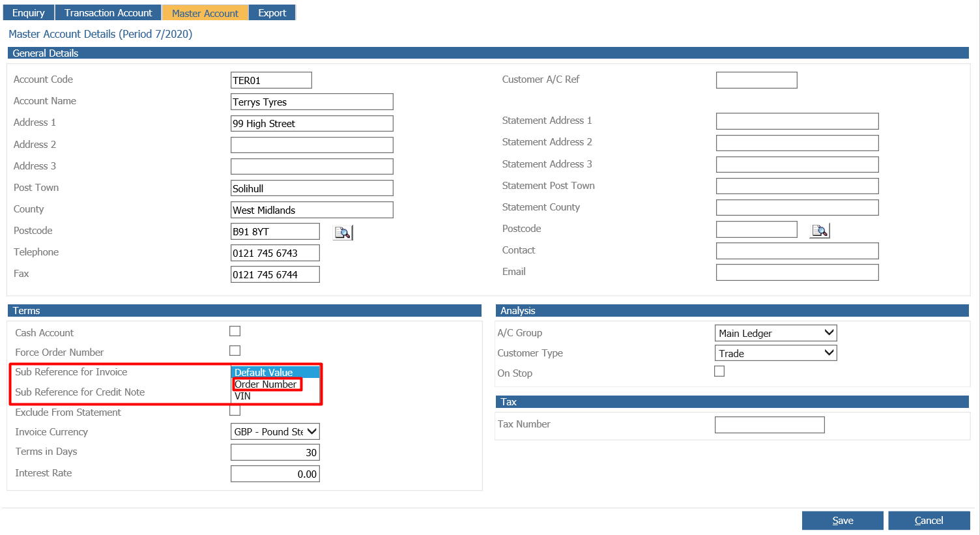Select the Master Account tab

click(x=205, y=13)
